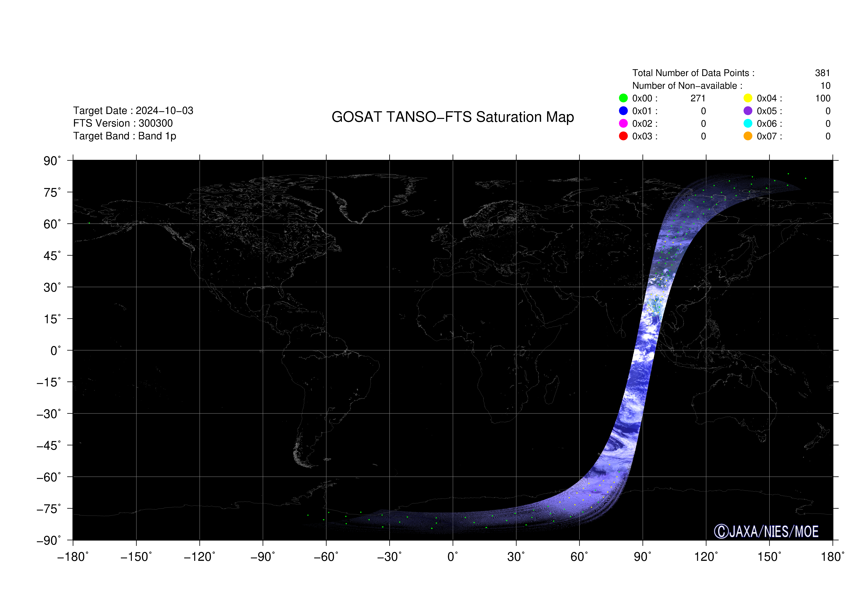Click the -180° longitude axis label
Viewport: 868px width, 613px height.
tap(73, 557)
